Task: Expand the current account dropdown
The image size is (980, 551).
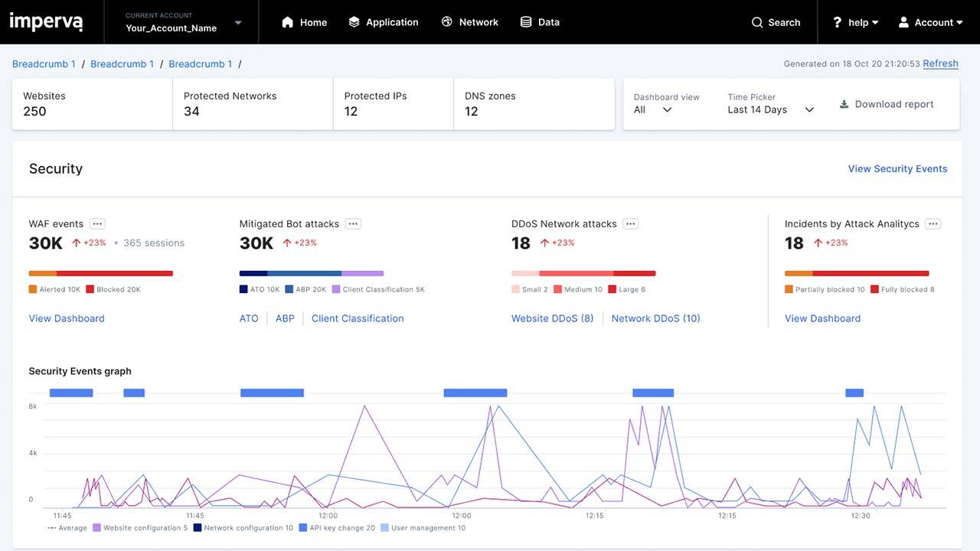Action: (238, 22)
